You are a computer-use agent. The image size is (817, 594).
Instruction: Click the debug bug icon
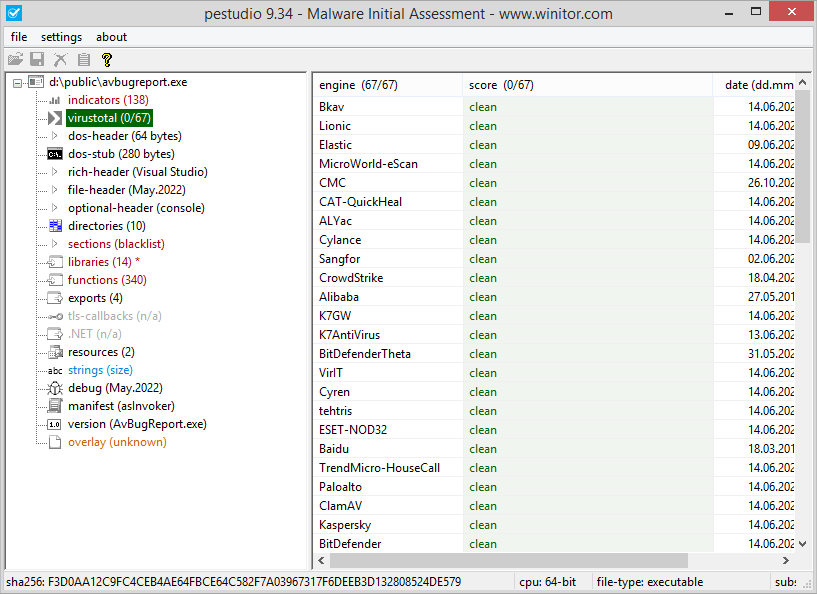pos(55,388)
